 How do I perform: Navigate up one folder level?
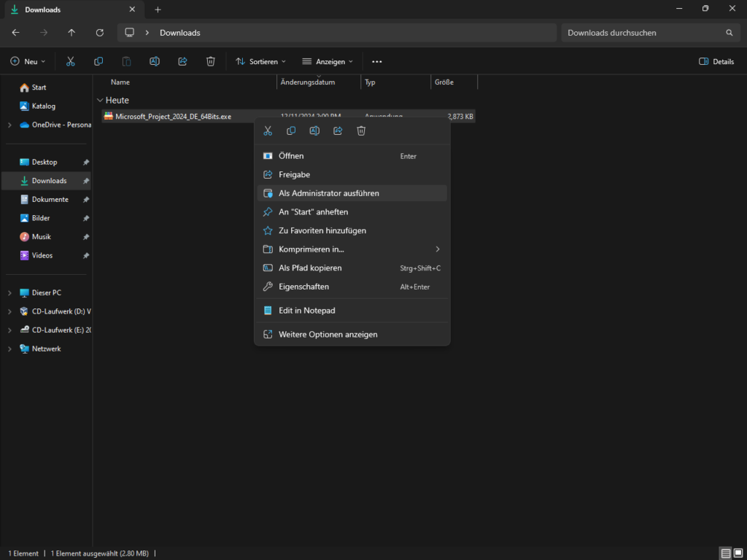[x=71, y=33]
